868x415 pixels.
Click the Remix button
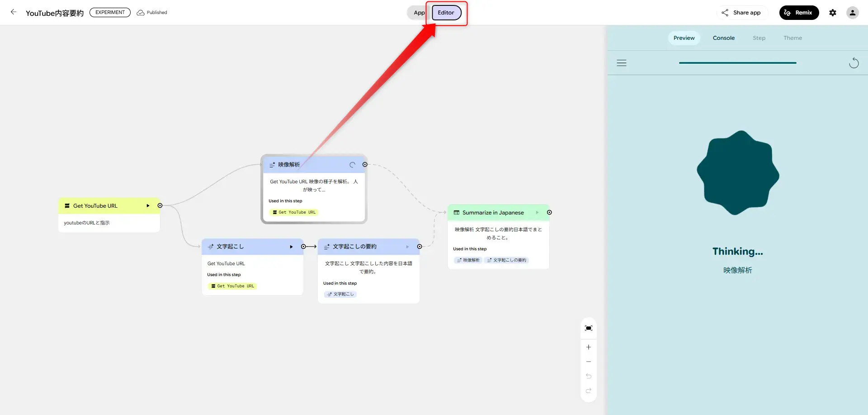pos(799,13)
